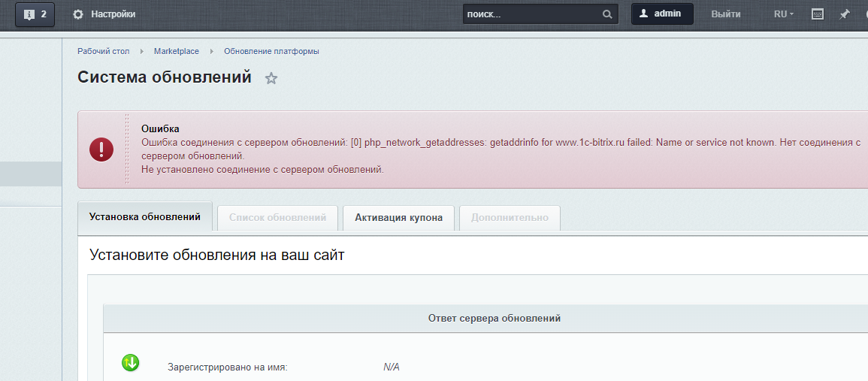Open the RU language dropdown
Viewport: 868px width, 381px height.
click(x=784, y=14)
